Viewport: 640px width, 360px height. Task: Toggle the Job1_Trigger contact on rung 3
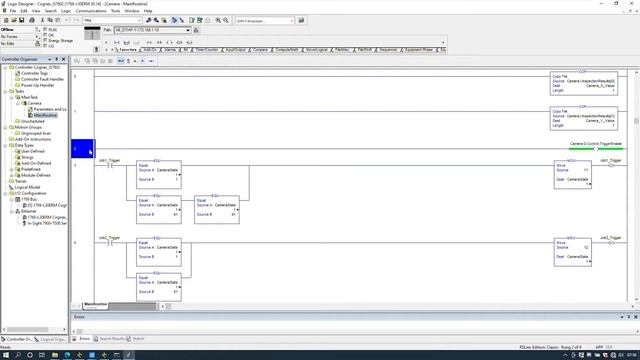(109, 165)
